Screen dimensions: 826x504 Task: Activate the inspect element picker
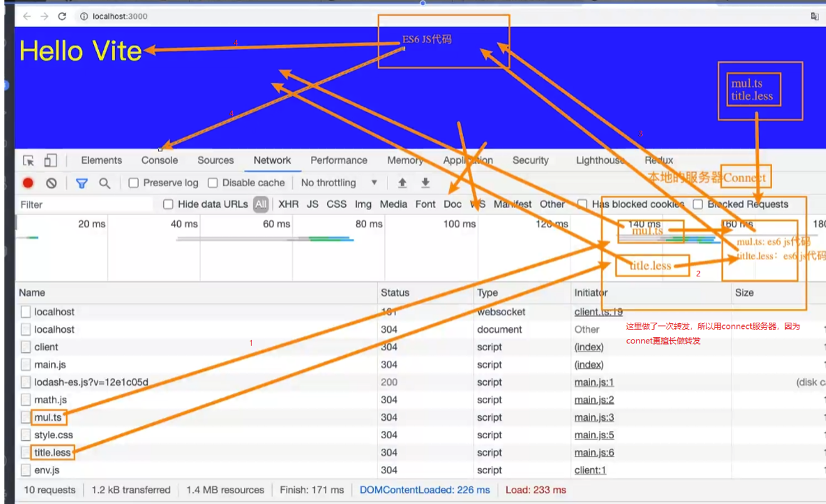pos(29,161)
